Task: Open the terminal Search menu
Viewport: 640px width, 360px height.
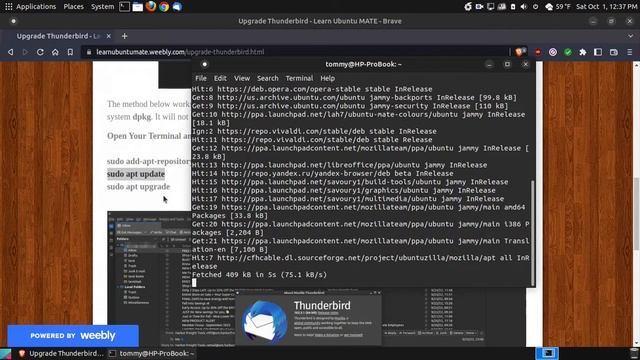Action: click(267, 78)
